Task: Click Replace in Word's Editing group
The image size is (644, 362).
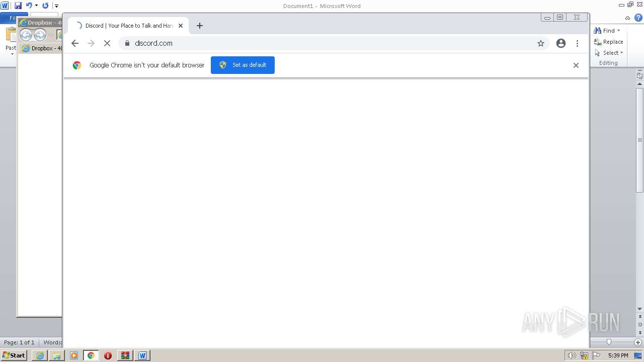Action: point(609,42)
